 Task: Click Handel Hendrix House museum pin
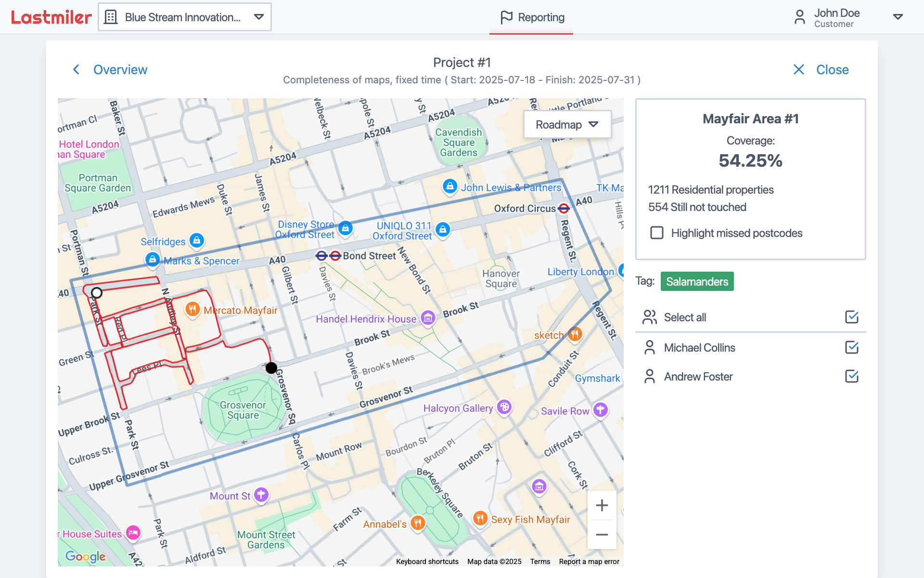[x=428, y=317]
